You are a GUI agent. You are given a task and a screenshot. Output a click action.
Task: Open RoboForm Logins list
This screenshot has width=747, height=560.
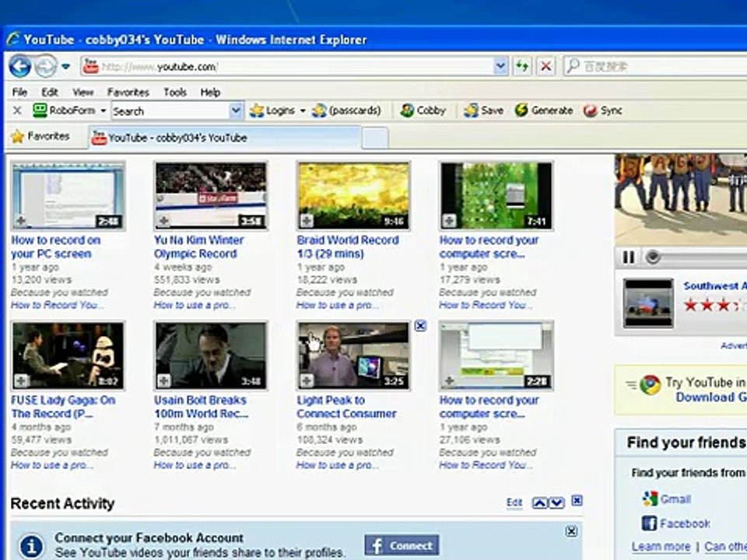click(277, 110)
